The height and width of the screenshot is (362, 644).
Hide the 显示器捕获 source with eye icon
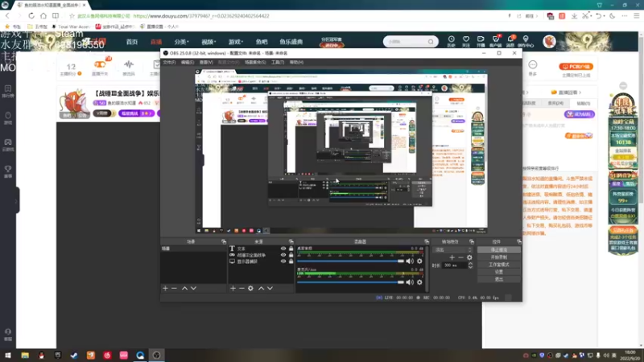(x=283, y=261)
